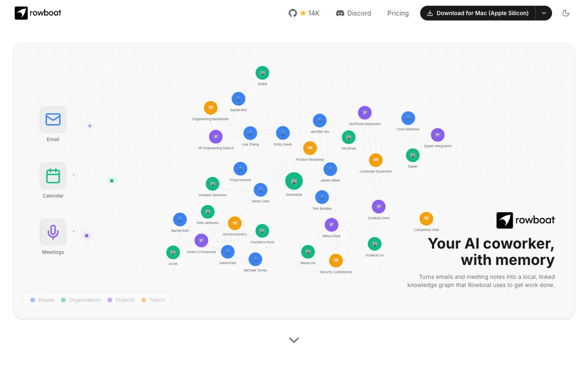Select the Series A Fundraise project node

[x=201, y=240]
